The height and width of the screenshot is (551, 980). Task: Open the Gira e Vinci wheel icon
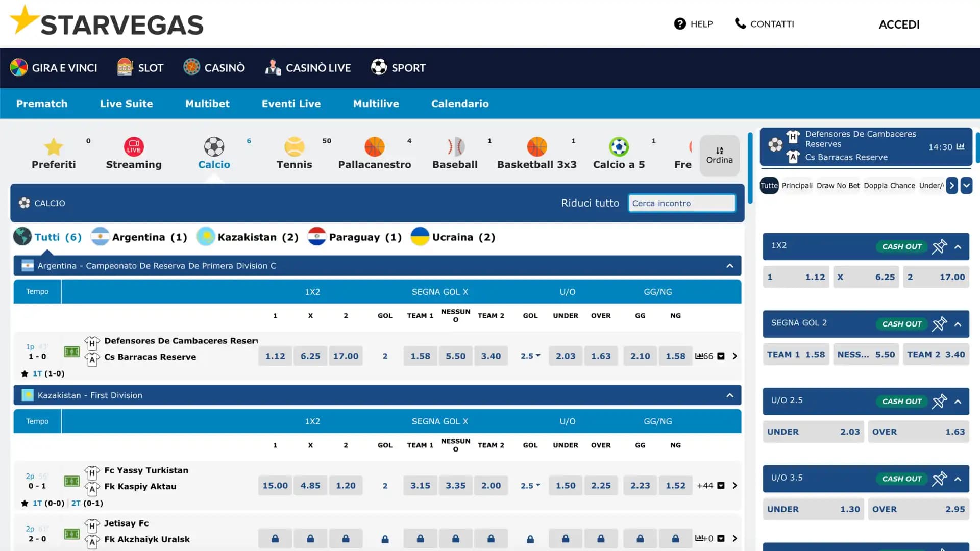coord(19,67)
